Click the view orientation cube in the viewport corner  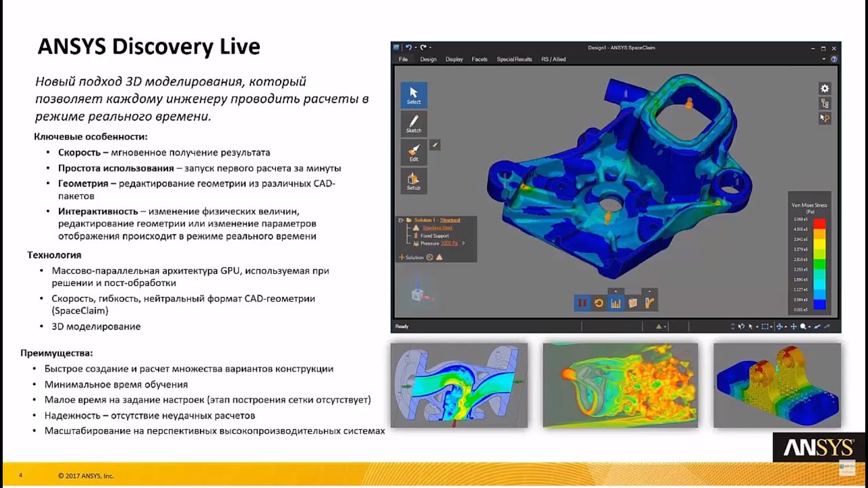417,296
